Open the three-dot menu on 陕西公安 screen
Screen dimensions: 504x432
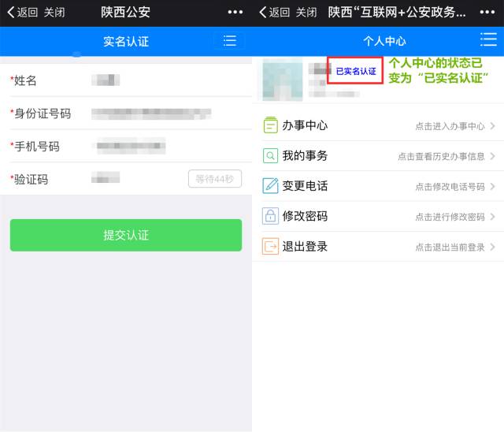click(x=235, y=13)
